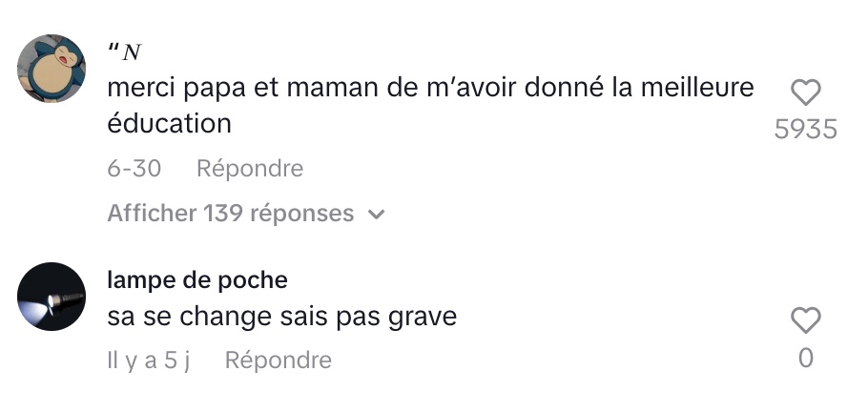Viewport: 868px width, 412px height.
Task: Click the 5935 like count
Action: [805, 130]
